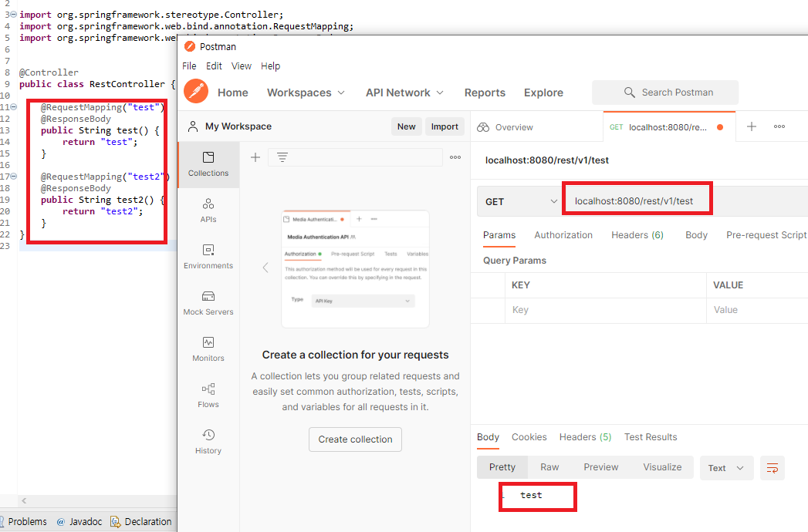Switch to Headers (6) request tab
The height and width of the screenshot is (532, 808).
point(637,235)
